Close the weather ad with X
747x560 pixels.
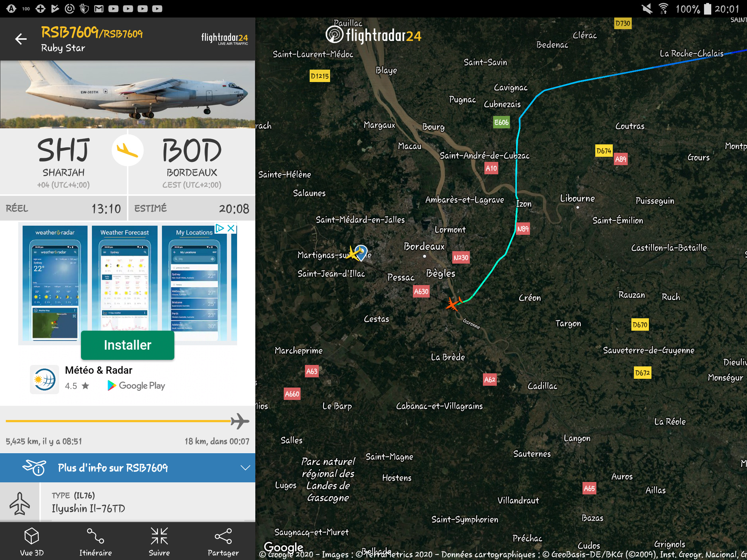[231, 228]
